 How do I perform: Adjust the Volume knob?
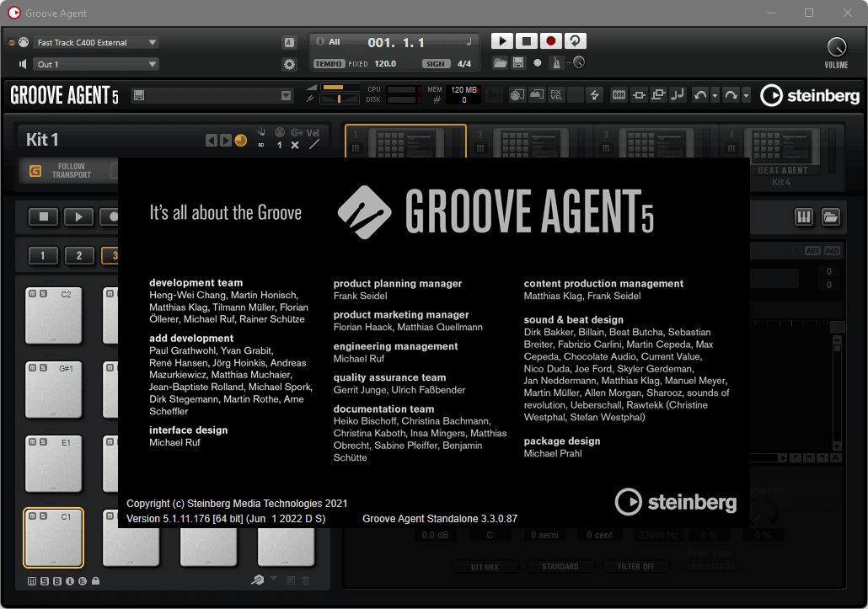click(x=836, y=47)
